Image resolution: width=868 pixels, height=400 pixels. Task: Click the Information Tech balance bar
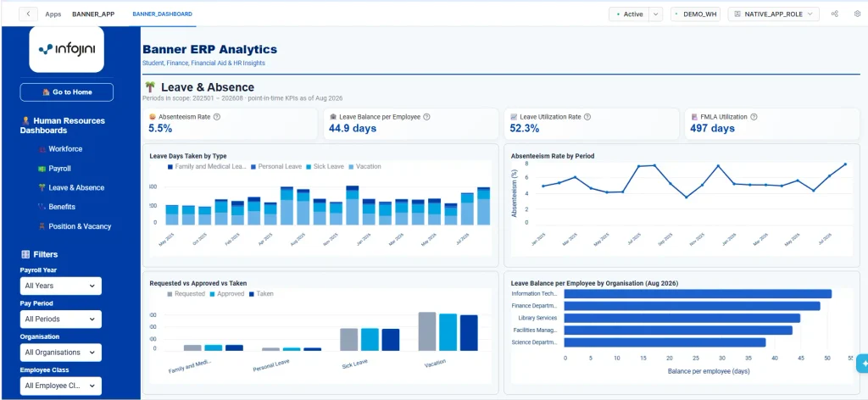[x=698, y=294]
